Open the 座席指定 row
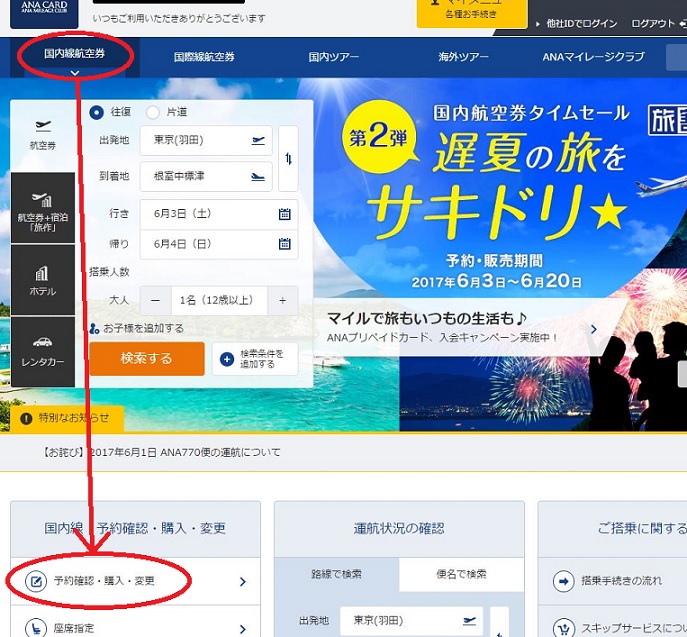687x637 pixels. tap(135, 622)
